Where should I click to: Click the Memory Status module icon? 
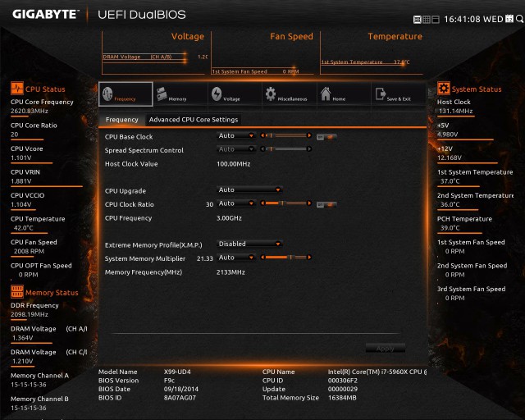[x=16, y=292]
